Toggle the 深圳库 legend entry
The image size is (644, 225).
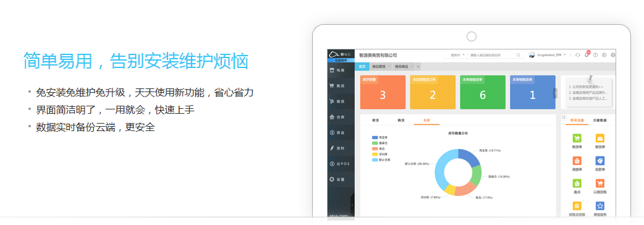[380, 154]
